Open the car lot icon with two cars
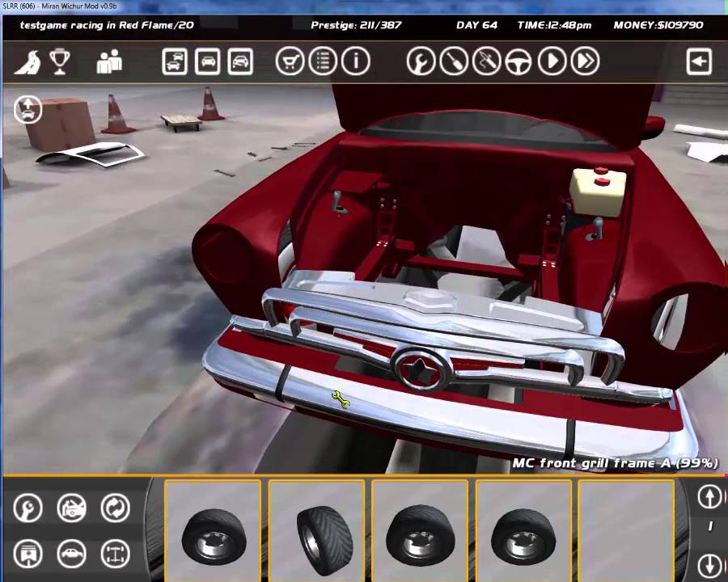This screenshot has width=728, height=582. coord(175,61)
